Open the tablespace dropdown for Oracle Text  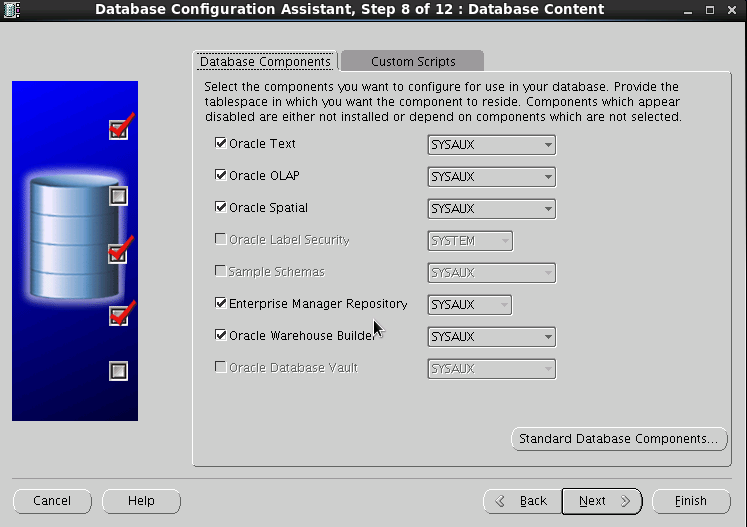click(x=492, y=145)
